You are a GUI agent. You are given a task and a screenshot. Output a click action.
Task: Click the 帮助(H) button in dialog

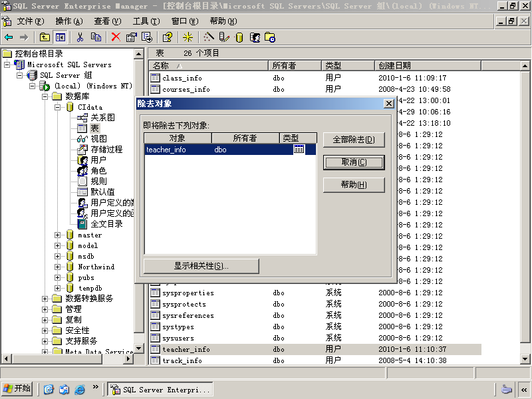click(x=354, y=185)
